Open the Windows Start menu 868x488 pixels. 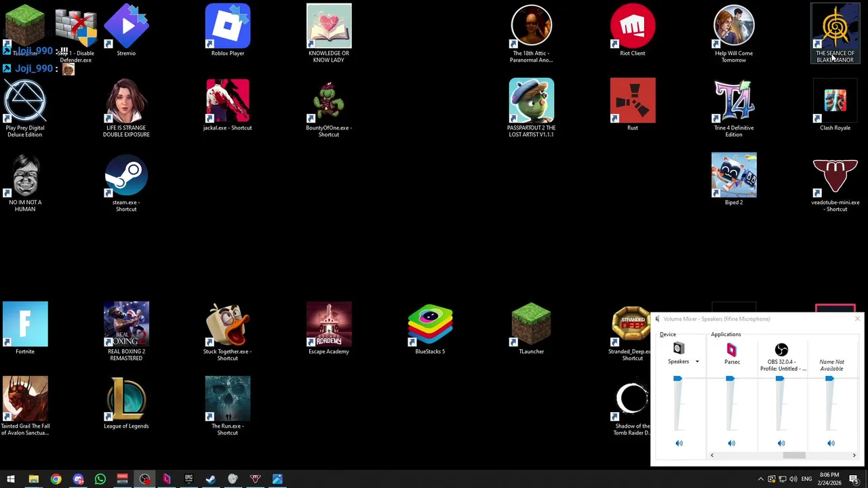pos(11,479)
